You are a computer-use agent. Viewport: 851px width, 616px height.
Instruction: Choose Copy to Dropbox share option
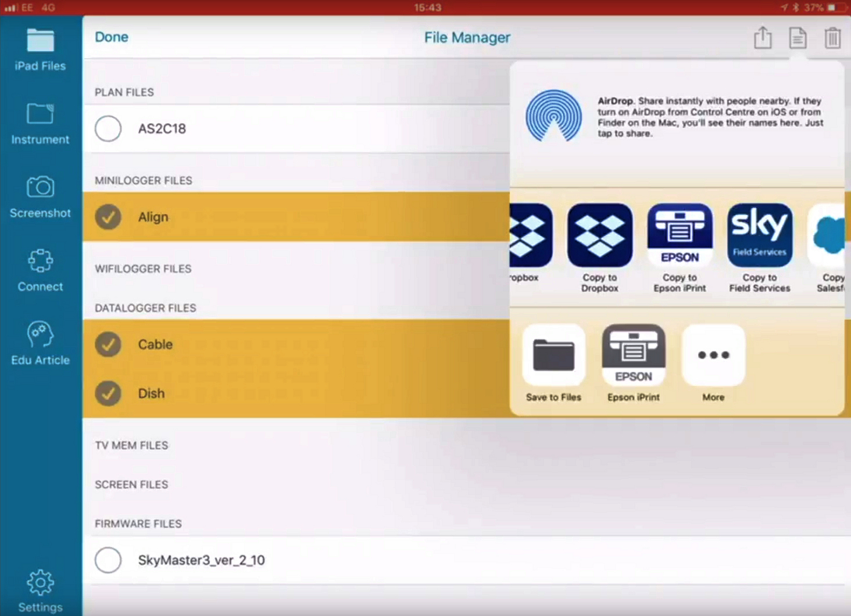[x=600, y=235]
